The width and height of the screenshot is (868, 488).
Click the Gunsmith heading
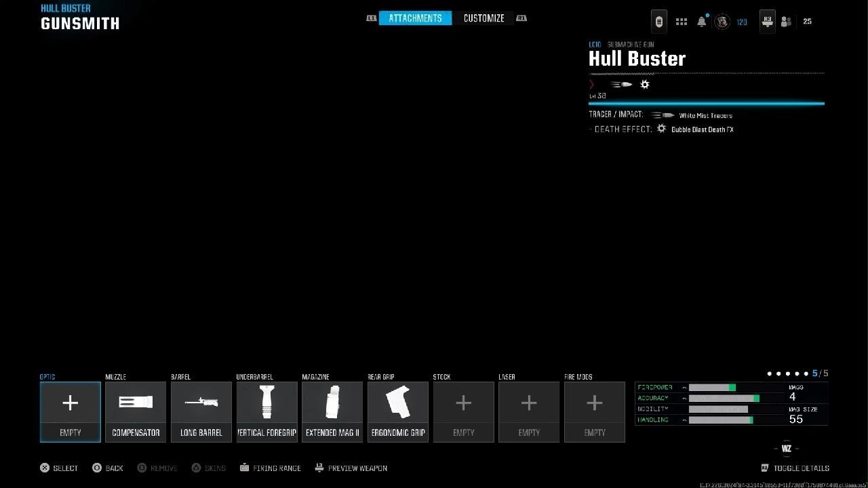click(80, 24)
